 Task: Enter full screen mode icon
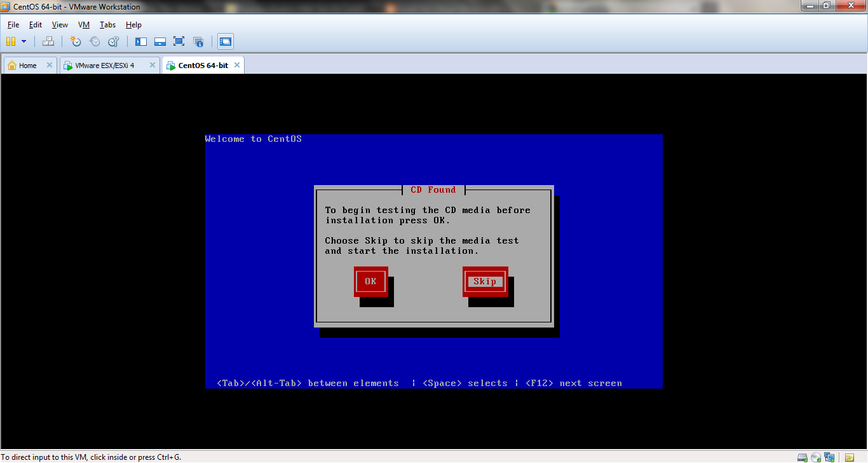[x=179, y=41]
